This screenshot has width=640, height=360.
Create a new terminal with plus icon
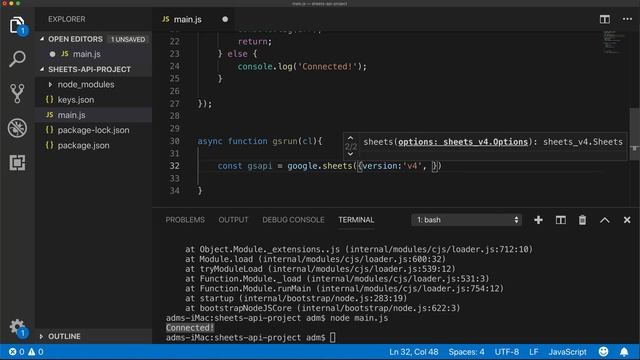538,220
